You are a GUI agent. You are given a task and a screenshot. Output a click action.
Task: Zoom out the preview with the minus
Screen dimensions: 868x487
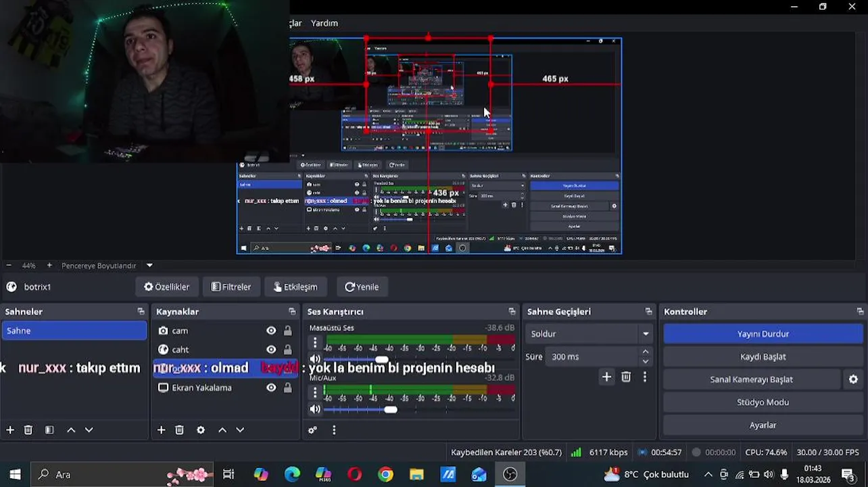tap(9, 266)
